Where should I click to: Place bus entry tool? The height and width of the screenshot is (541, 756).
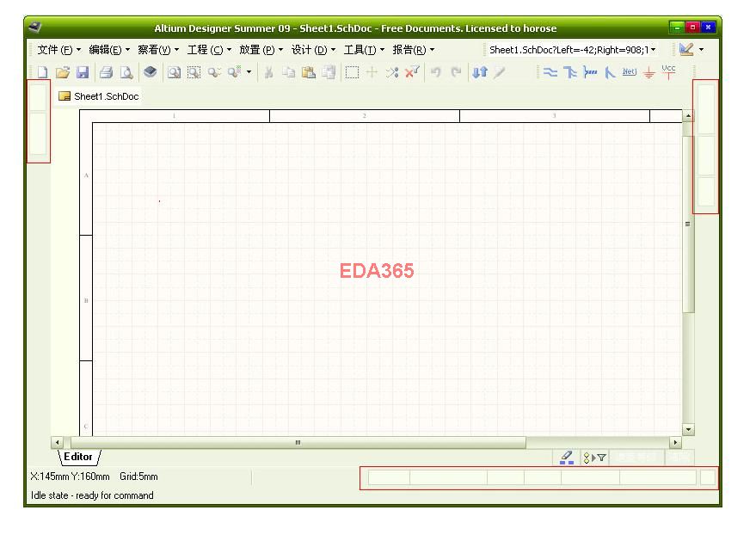(610, 72)
